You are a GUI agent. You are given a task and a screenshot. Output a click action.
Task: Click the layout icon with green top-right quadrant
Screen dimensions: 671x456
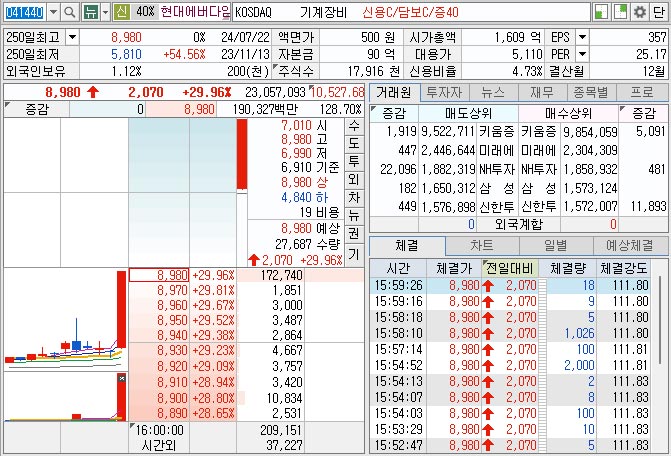point(621,12)
